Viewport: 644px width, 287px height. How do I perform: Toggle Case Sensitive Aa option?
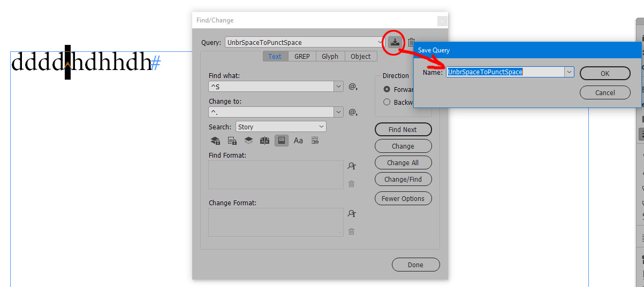(x=298, y=141)
